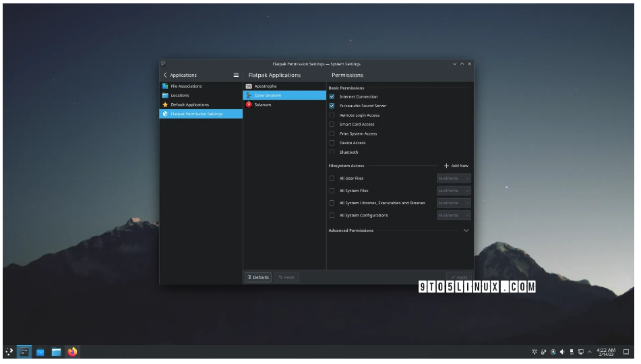The width and height of the screenshot is (641, 364).
Task: Click the Reset button
Action: click(286, 277)
